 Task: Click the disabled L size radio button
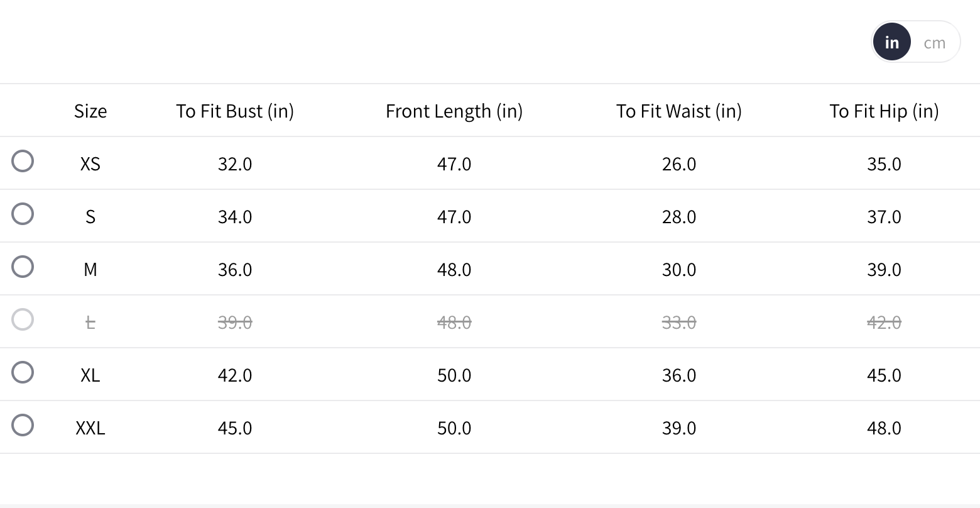tap(23, 319)
